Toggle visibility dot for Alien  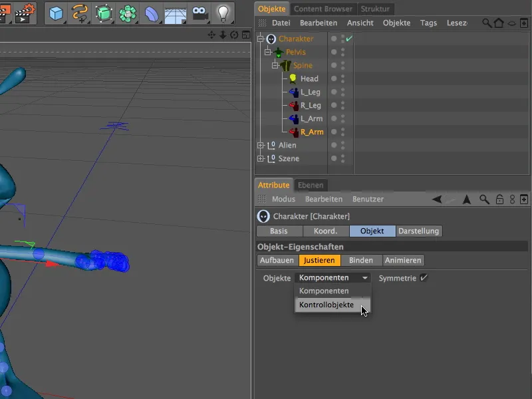pos(334,145)
